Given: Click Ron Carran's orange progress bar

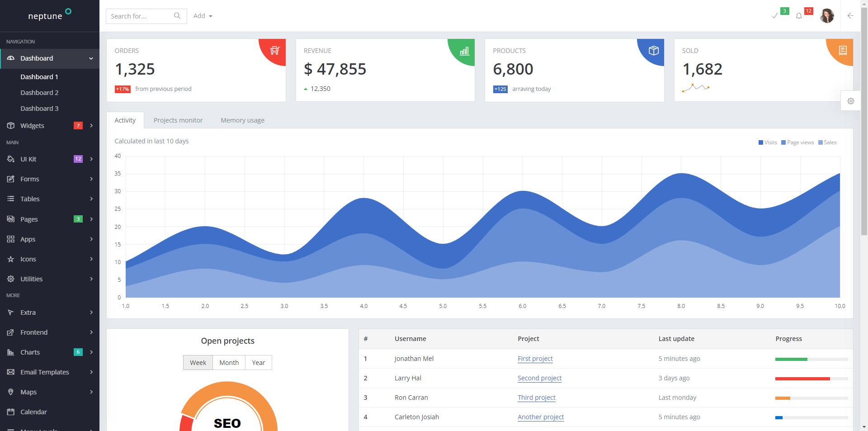Looking at the screenshot, I should (783, 398).
